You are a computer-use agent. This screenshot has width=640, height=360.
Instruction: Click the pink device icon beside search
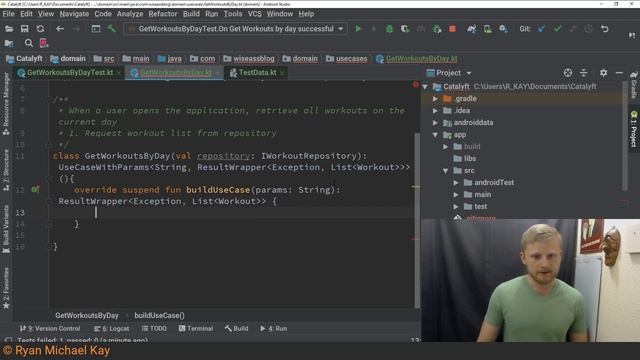[44, 43]
